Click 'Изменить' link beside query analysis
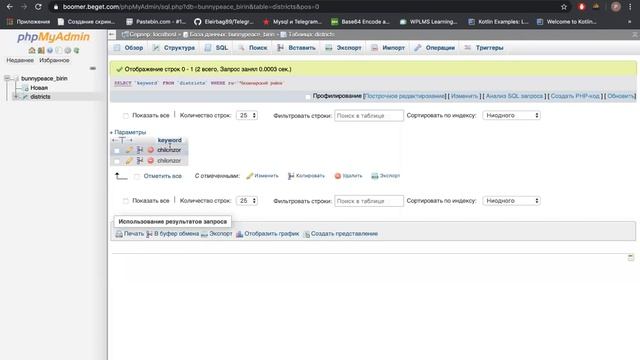Image resolution: width=640 pixels, height=360 pixels. 464,96
